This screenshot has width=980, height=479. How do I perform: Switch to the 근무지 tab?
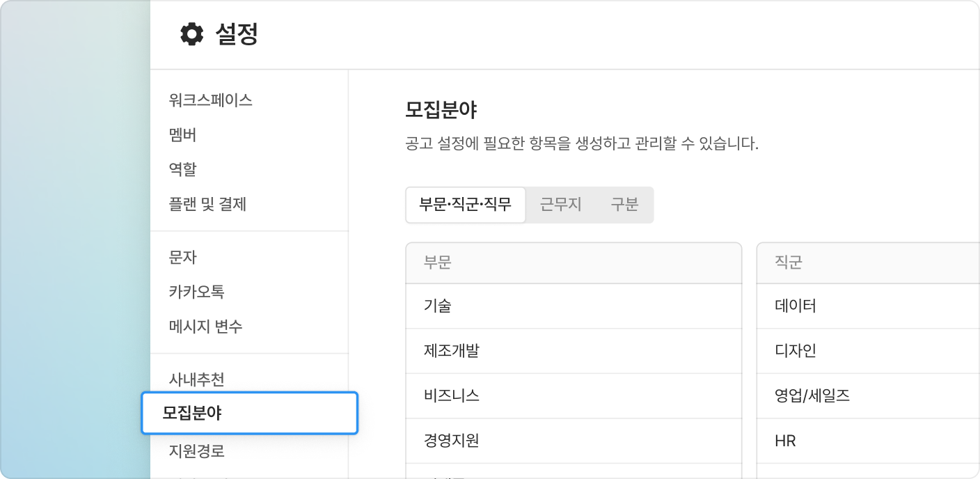[560, 205]
